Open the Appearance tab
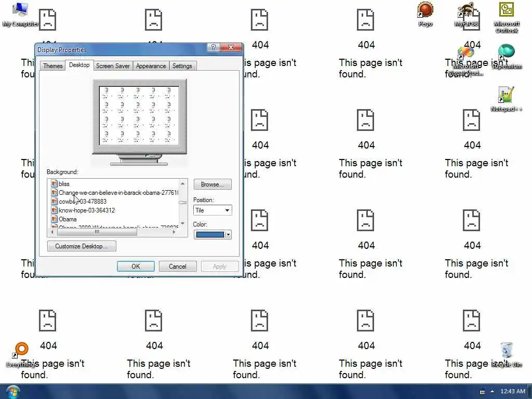 point(151,66)
